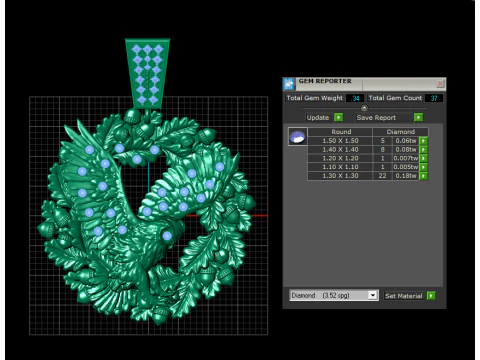The width and height of the screenshot is (480, 360).
Task: Click the green arrow next to Update
Action: [338, 117]
